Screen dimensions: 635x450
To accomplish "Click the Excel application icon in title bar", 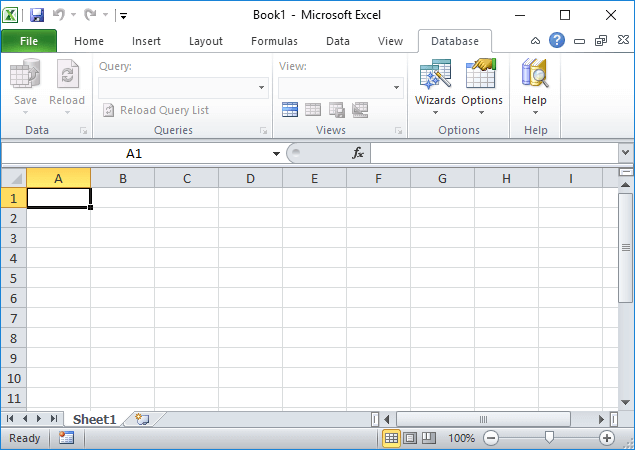I will (x=10, y=15).
